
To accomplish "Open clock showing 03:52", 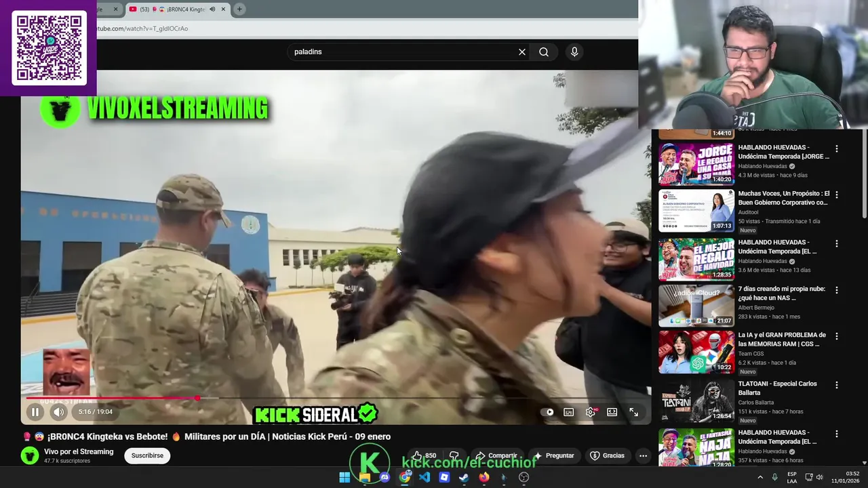I will click(845, 477).
